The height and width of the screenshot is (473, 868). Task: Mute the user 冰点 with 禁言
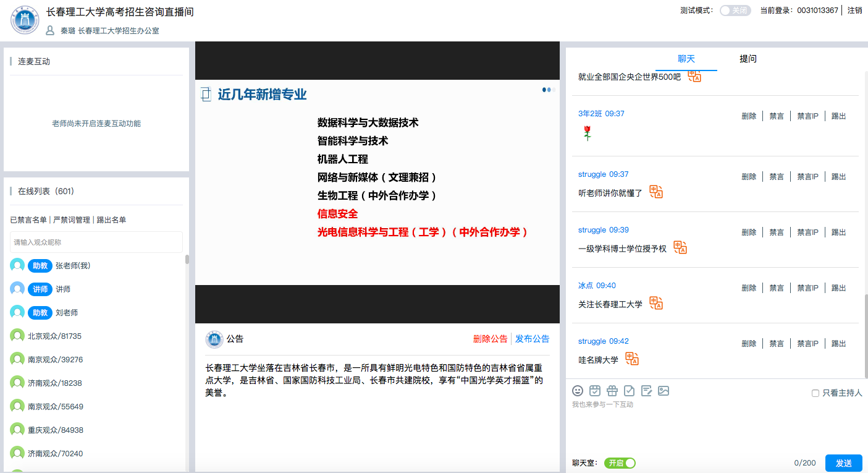777,288
